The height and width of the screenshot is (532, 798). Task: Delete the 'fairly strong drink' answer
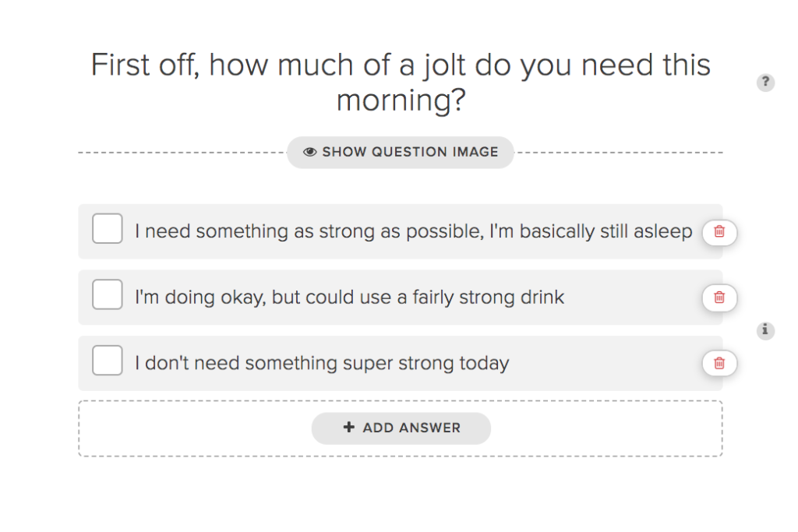(x=719, y=298)
